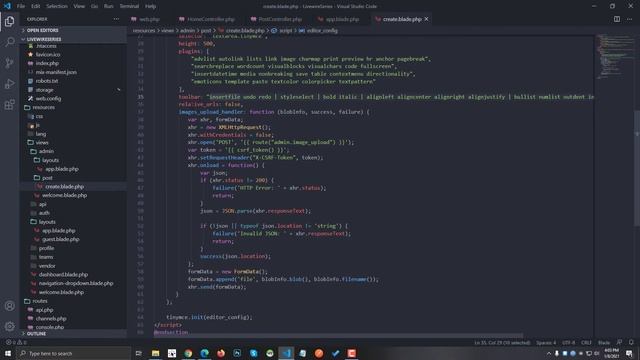This screenshot has height=360, width=640.
Task: Change the Blade language mode in status bar
Action: pyautogui.click(x=604, y=342)
